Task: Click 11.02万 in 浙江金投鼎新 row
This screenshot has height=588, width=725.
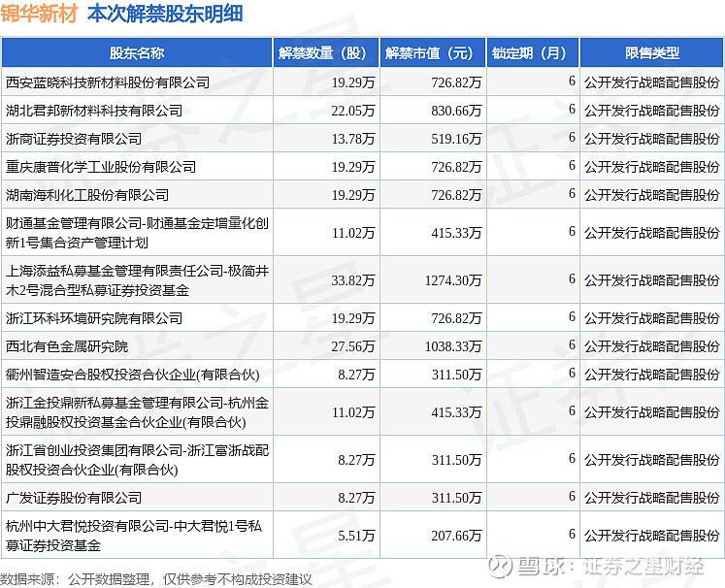Action: tap(352, 412)
